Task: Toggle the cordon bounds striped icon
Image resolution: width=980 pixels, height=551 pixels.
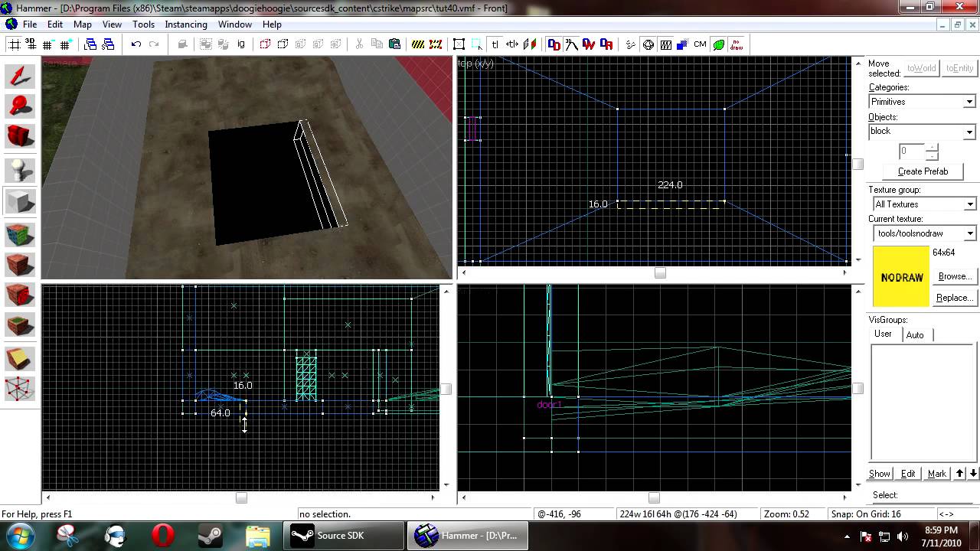Action: pyautogui.click(x=418, y=44)
